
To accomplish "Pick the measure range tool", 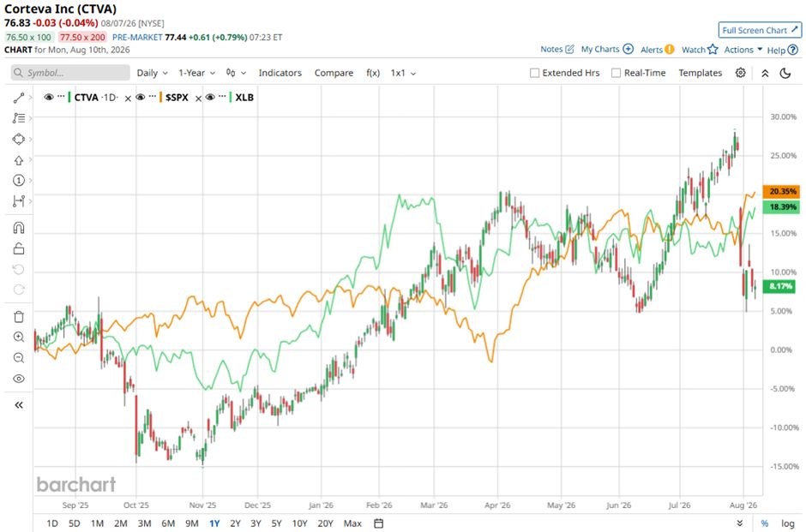I will tap(19, 201).
